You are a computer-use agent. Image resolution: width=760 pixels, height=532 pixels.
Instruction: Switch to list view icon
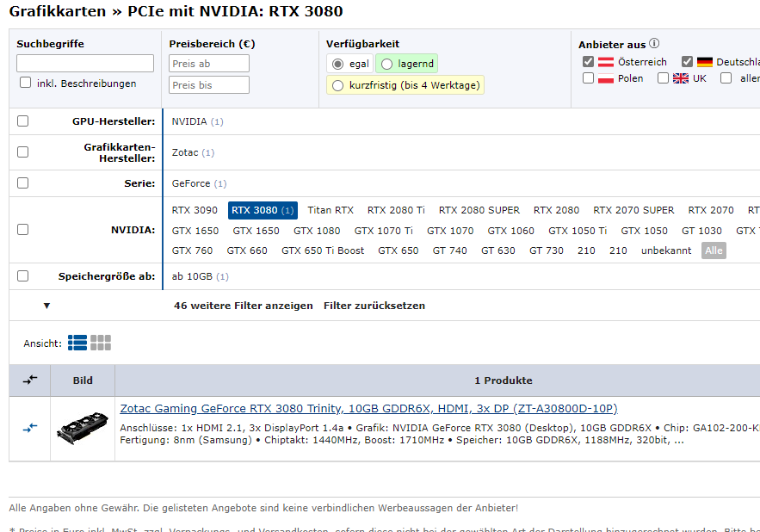77,343
